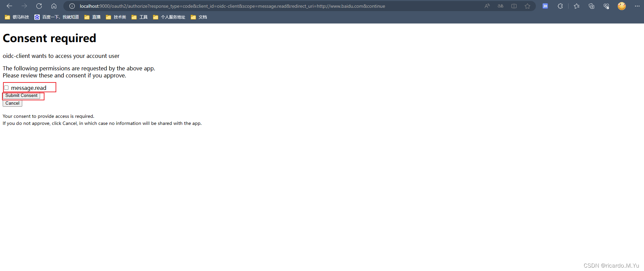Click text 'oidc-client wants to access your account user'
Image resolution: width=644 pixels, height=271 pixels.
tap(61, 56)
